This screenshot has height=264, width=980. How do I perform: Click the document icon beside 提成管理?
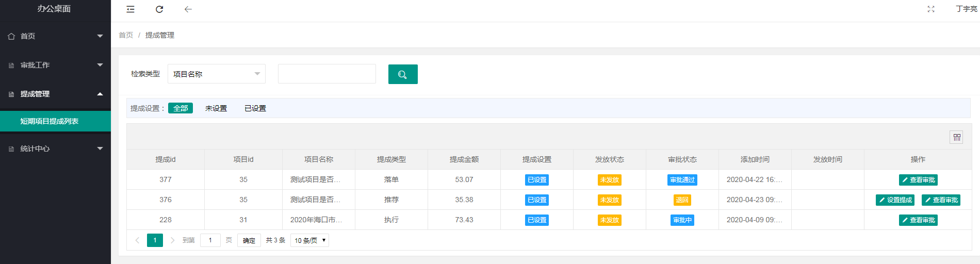(11, 94)
